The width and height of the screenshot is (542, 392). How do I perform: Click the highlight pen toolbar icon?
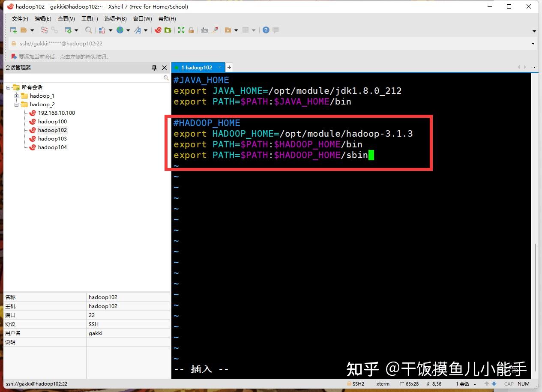point(214,30)
